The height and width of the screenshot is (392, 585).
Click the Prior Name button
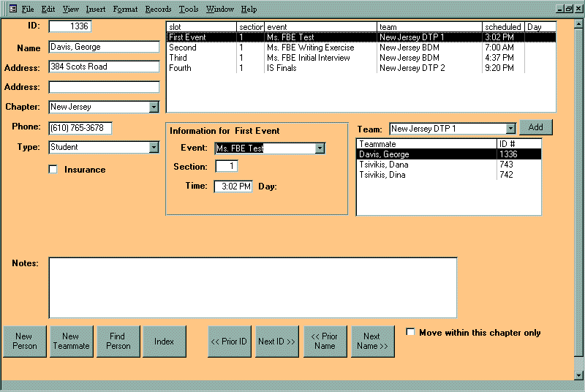(325, 342)
